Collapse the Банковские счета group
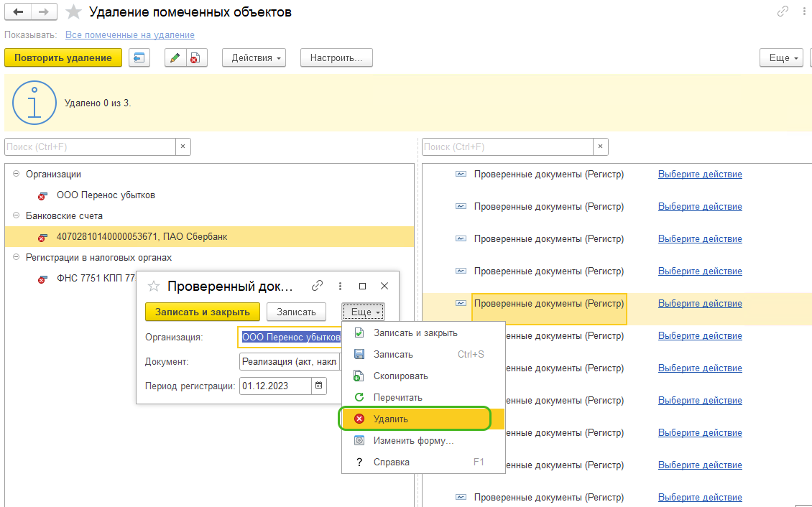The image size is (812, 507). [16, 215]
